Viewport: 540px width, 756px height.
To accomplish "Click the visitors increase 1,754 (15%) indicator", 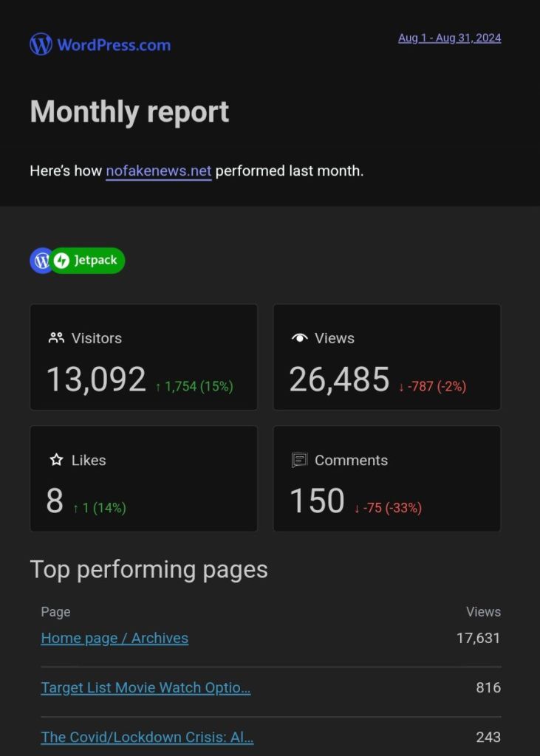I will pyautogui.click(x=194, y=386).
